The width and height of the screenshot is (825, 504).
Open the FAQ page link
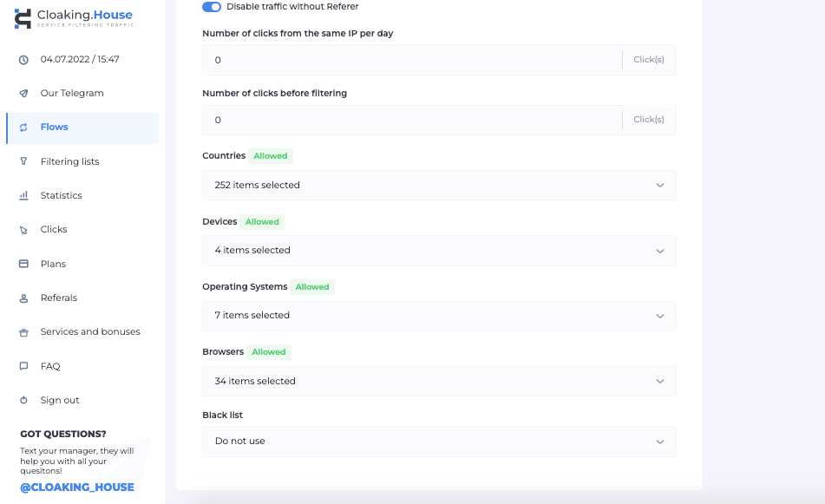(50, 366)
